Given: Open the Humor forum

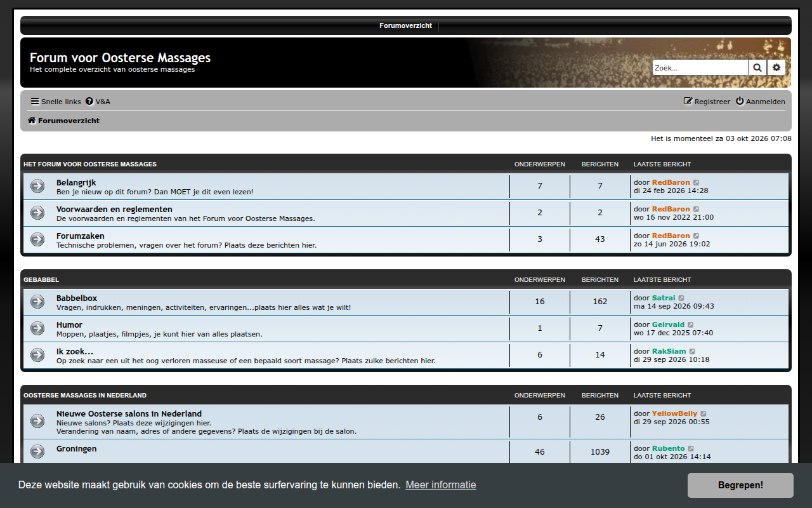Looking at the screenshot, I should pos(70,324).
